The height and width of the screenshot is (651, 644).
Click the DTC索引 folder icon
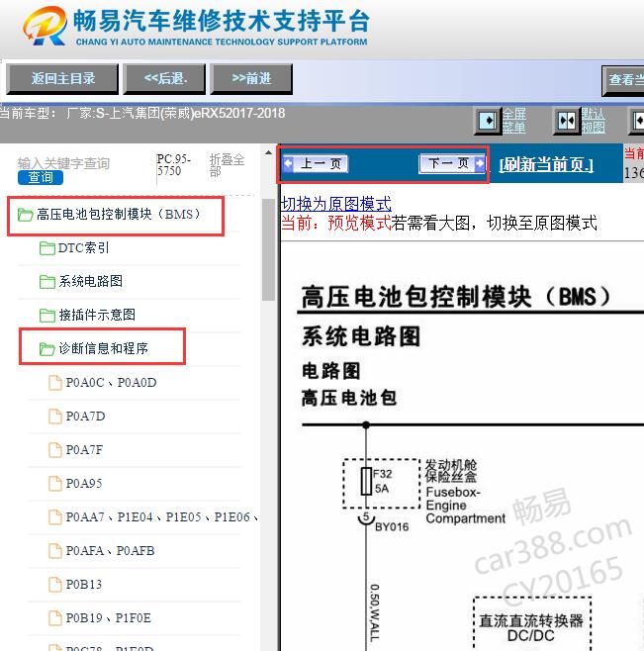[x=46, y=248]
